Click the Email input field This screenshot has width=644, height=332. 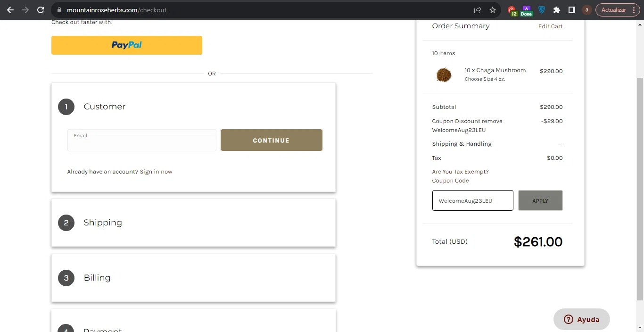click(142, 140)
